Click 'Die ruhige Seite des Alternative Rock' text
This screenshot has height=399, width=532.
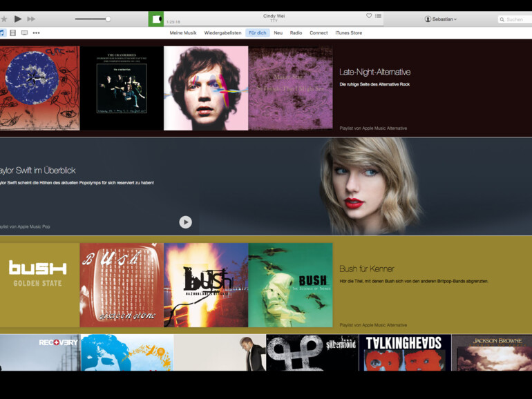coord(374,84)
